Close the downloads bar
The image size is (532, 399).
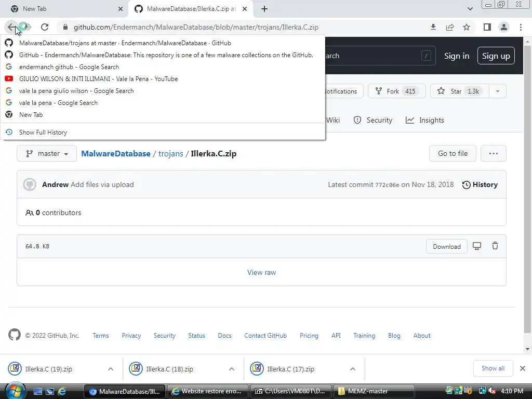(x=523, y=368)
